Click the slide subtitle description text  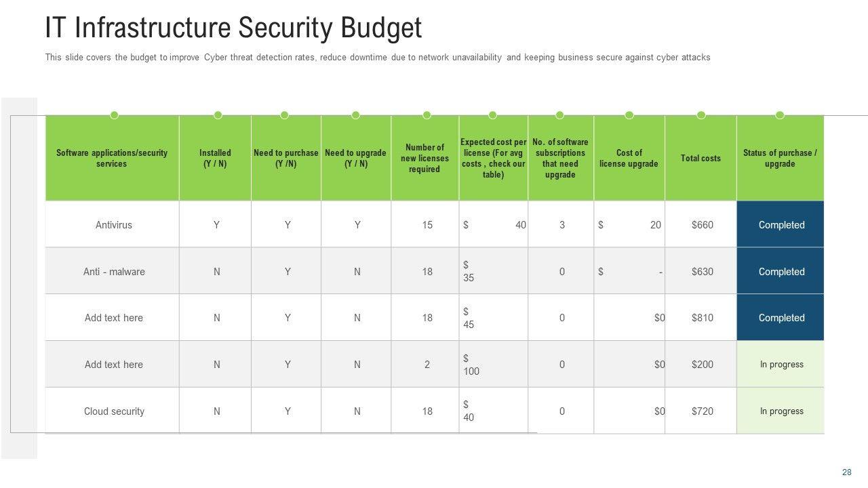377,58
